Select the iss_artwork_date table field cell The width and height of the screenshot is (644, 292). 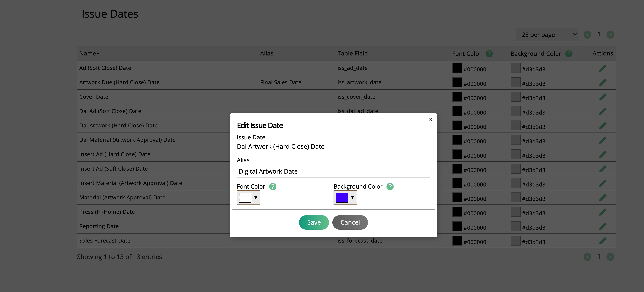tap(359, 82)
